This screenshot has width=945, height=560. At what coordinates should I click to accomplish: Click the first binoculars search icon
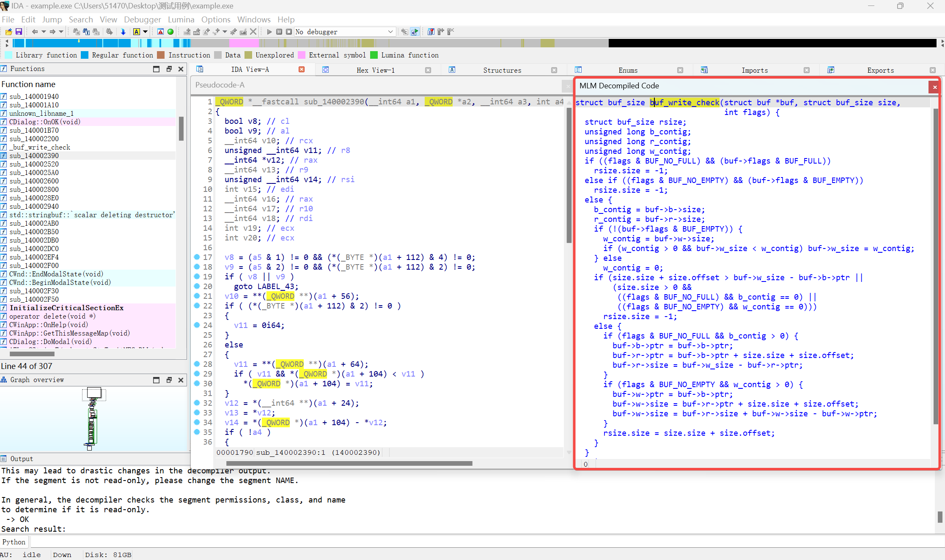pos(76,32)
